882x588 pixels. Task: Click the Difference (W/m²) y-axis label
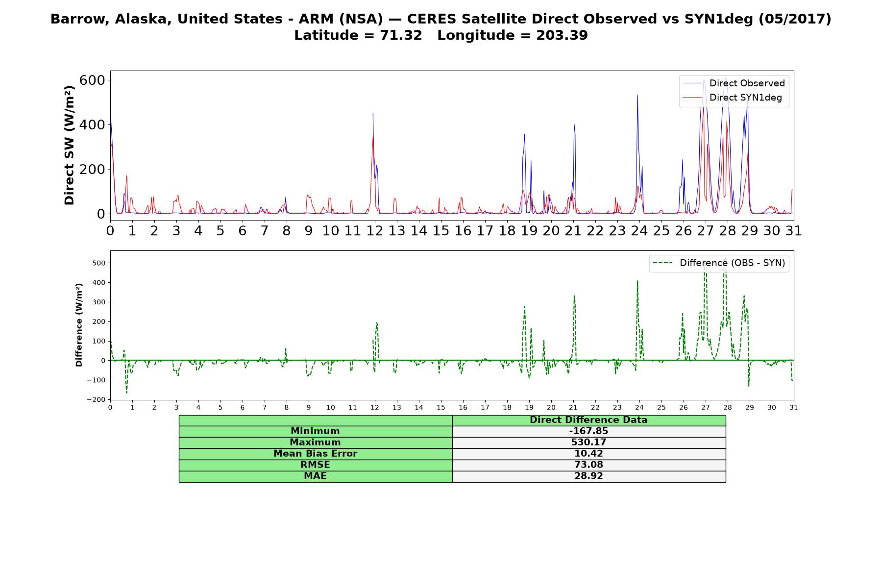click(x=79, y=325)
